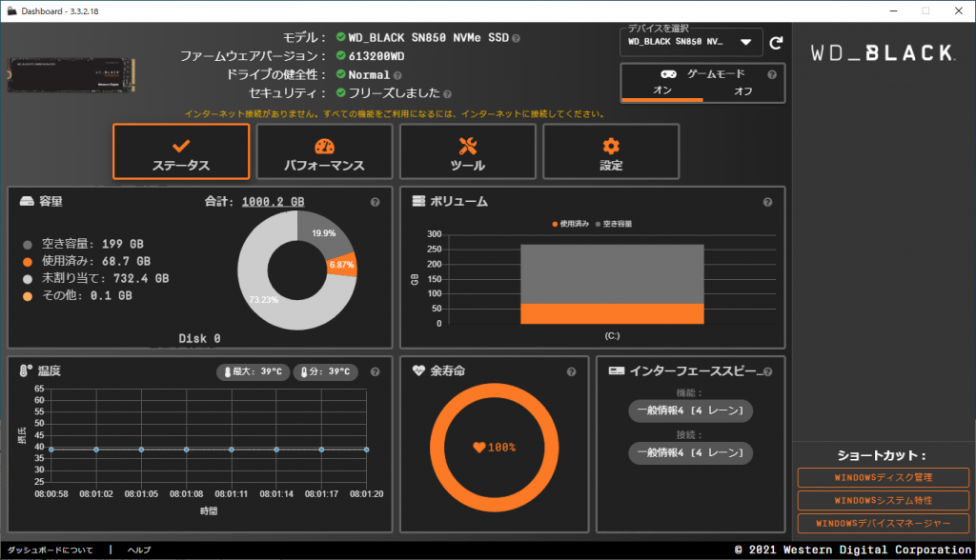
Task: Open the 設定 tab
Action: click(x=611, y=151)
